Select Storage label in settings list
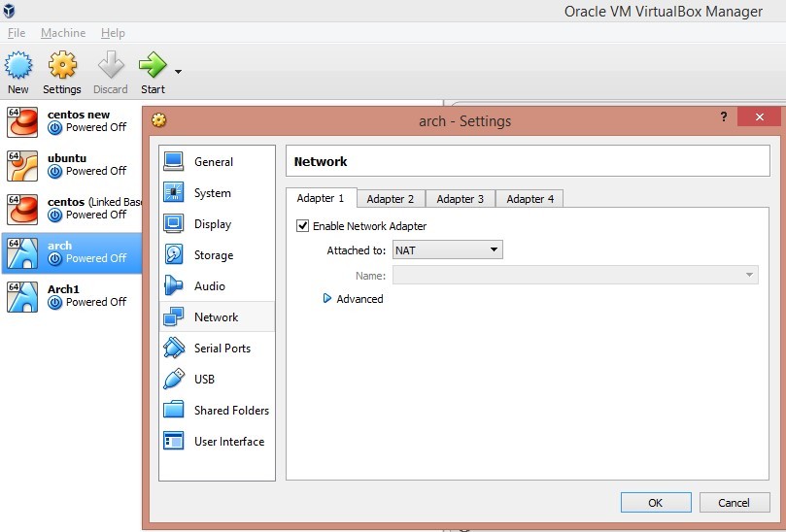Screen dimensions: 786x532 coord(214,255)
